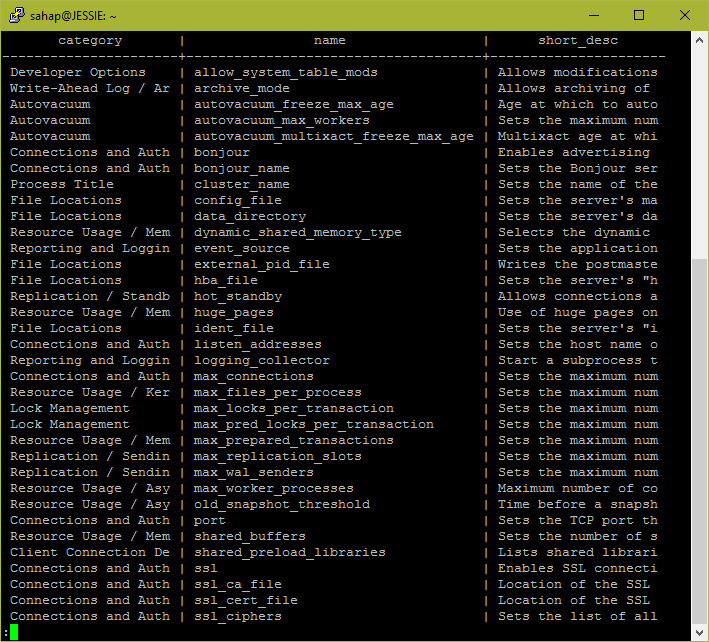
Task: Click the scrollbar up arrow
Action: pos(700,40)
